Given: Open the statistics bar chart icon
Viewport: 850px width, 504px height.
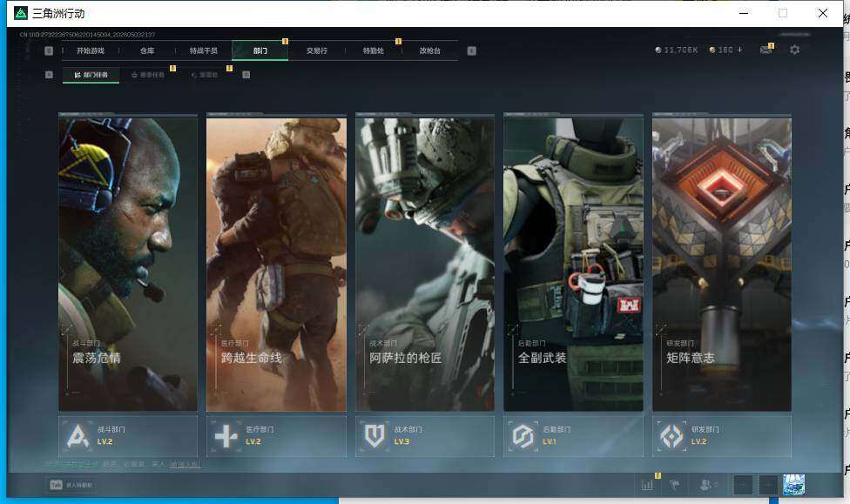Looking at the screenshot, I should point(647,485).
